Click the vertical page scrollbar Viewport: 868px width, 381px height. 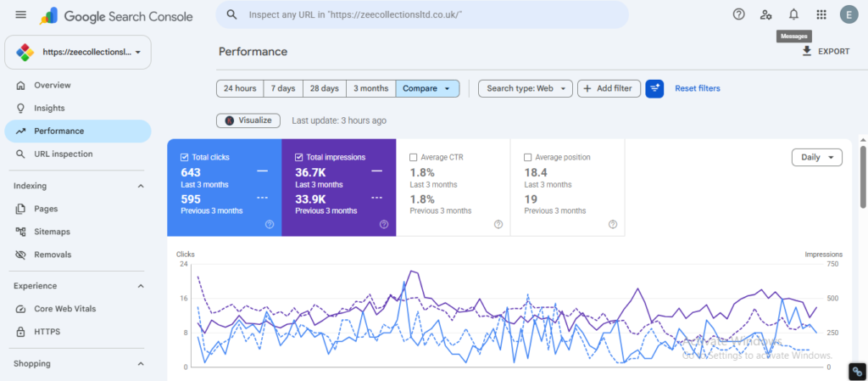click(x=863, y=177)
